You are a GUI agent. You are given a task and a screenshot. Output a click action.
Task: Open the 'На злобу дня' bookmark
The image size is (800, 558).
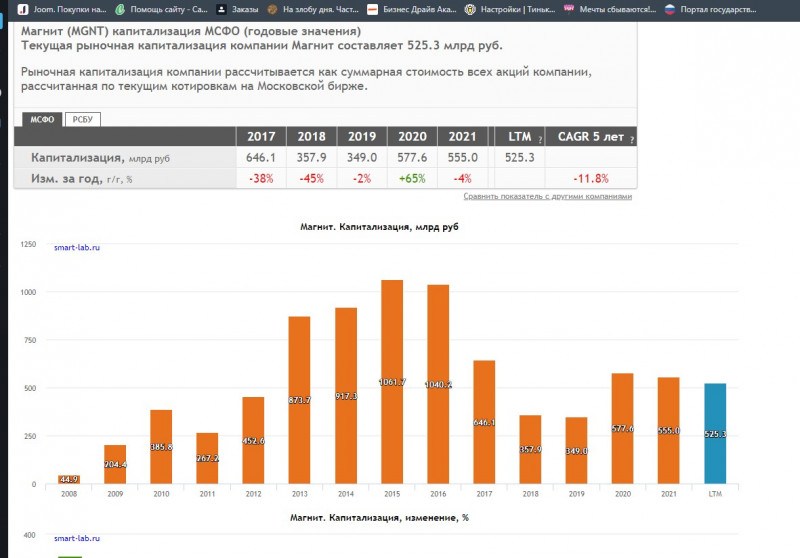click(313, 9)
